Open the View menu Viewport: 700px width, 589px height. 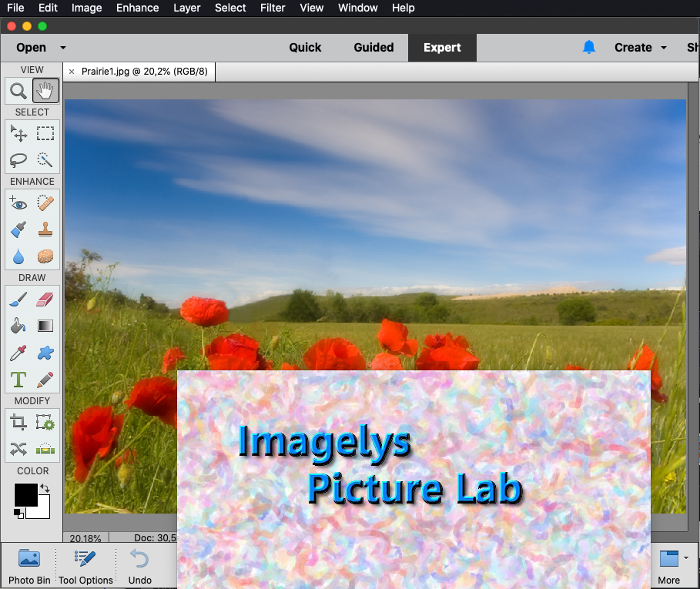tap(312, 8)
